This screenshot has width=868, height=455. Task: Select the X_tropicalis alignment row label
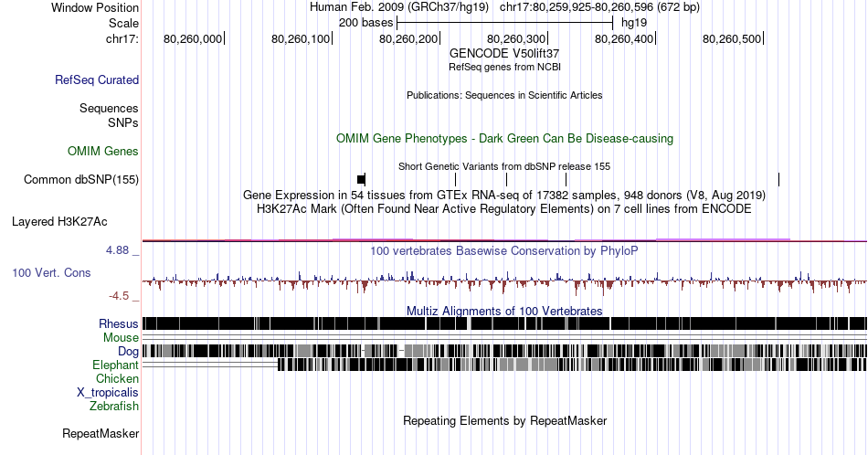pyautogui.click(x=108, y=393)
